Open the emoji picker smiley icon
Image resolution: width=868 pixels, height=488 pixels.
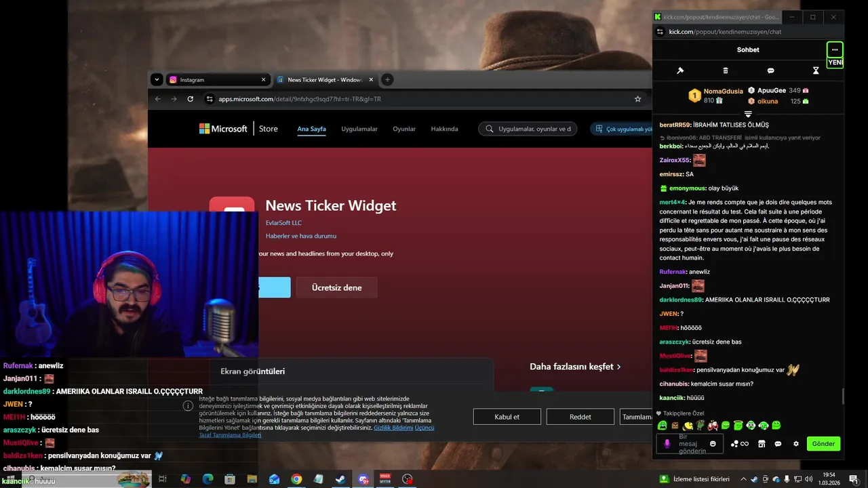[x=713, y=444]
